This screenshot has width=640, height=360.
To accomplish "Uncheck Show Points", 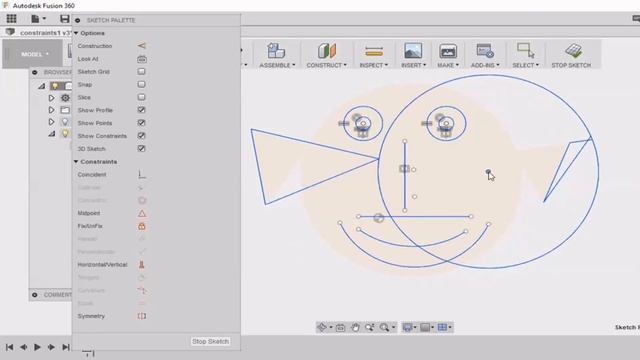I will (141, 123).
